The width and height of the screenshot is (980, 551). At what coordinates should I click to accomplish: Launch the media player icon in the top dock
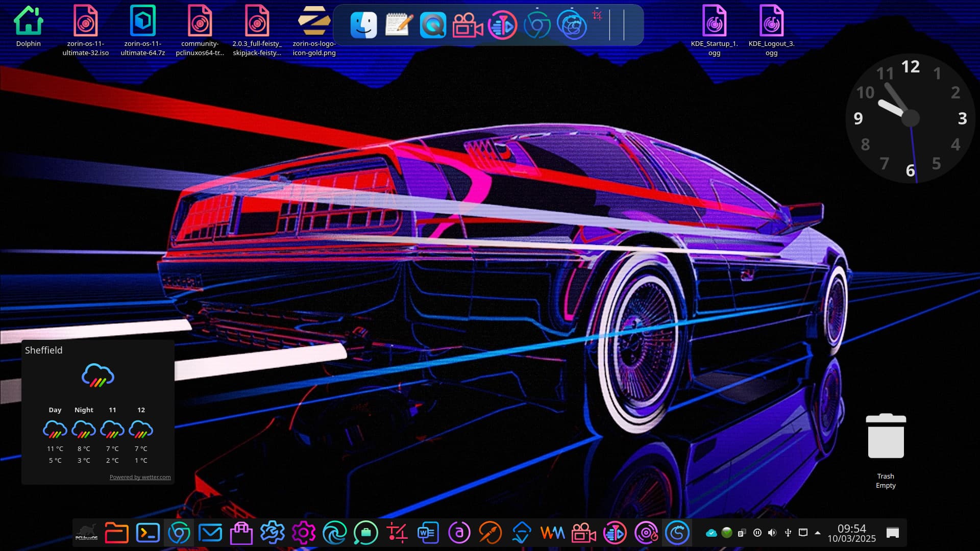coord(502,25)
